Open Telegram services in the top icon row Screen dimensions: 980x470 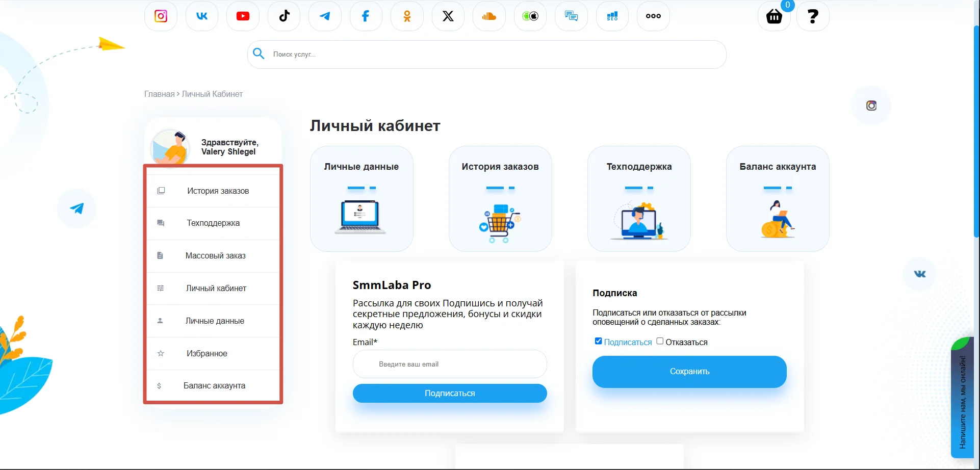click(x=325, y=16)
